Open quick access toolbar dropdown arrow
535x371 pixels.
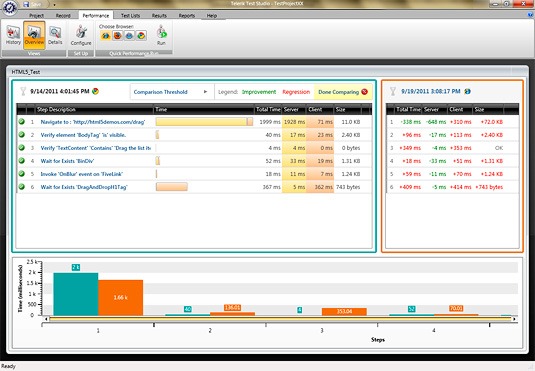pos(54,5)
